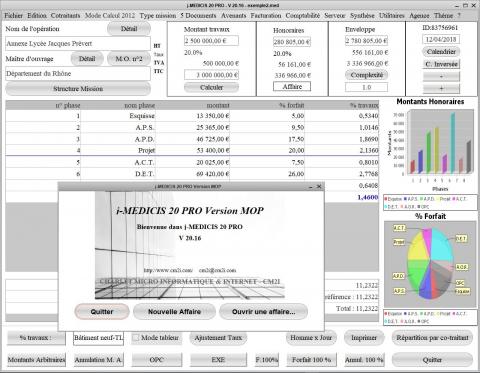Click the OPC button

tap(157, 360)
